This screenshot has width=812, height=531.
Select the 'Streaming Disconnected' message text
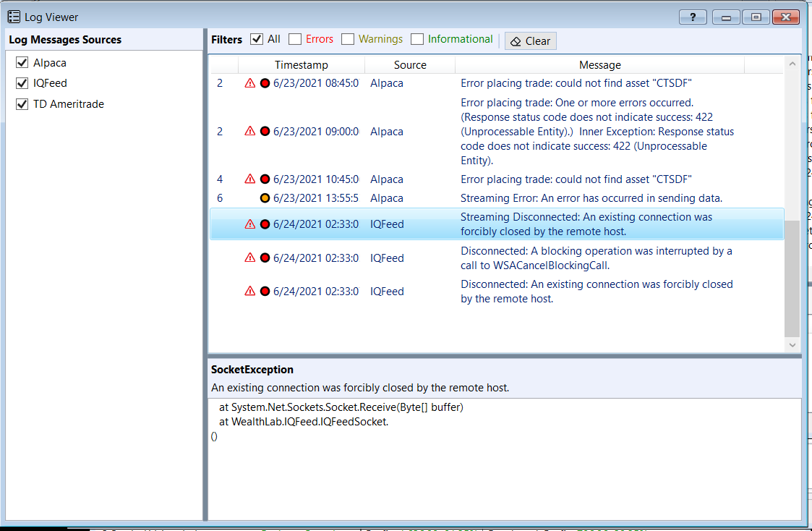coord(586,224)
